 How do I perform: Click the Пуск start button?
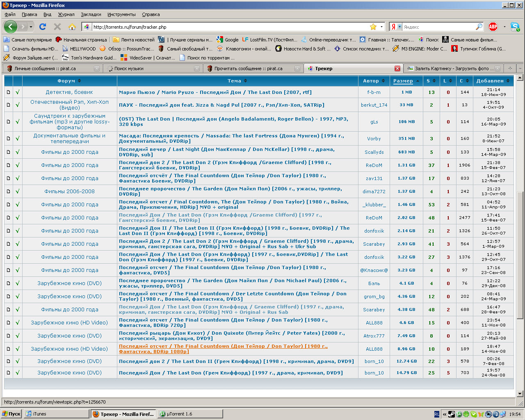click(11, 414)
